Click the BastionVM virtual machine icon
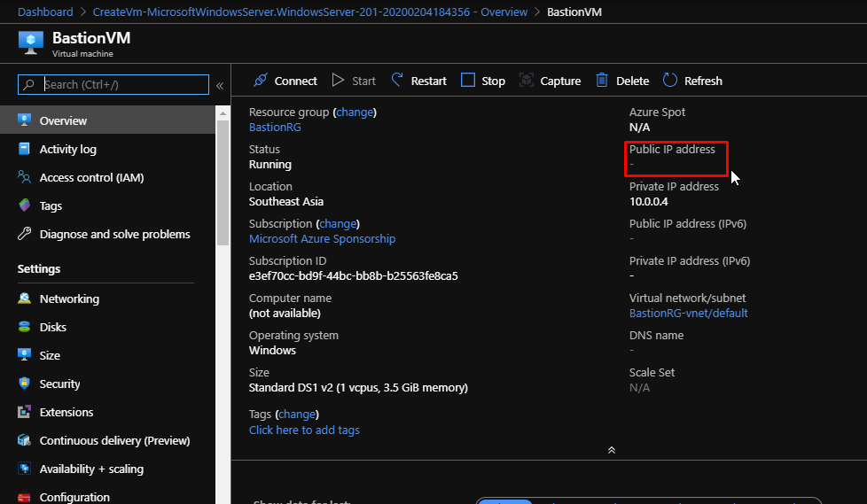Screen dimensions: 867x504 [x=30, y=43]
